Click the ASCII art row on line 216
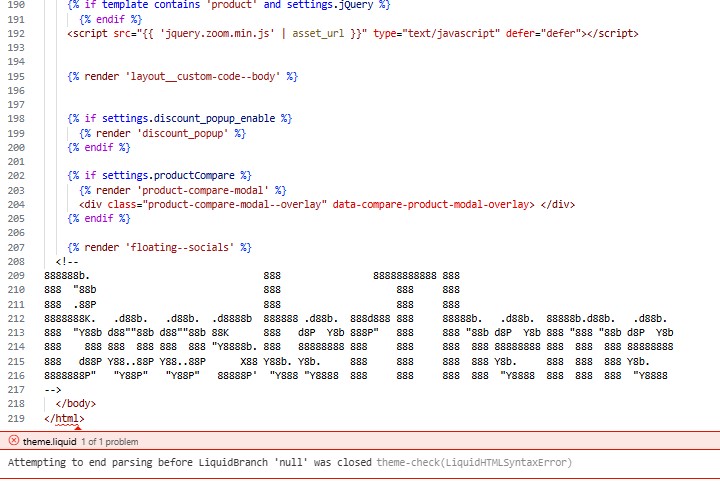Viewport: 720px width, 482px height. tap(355, 376)
